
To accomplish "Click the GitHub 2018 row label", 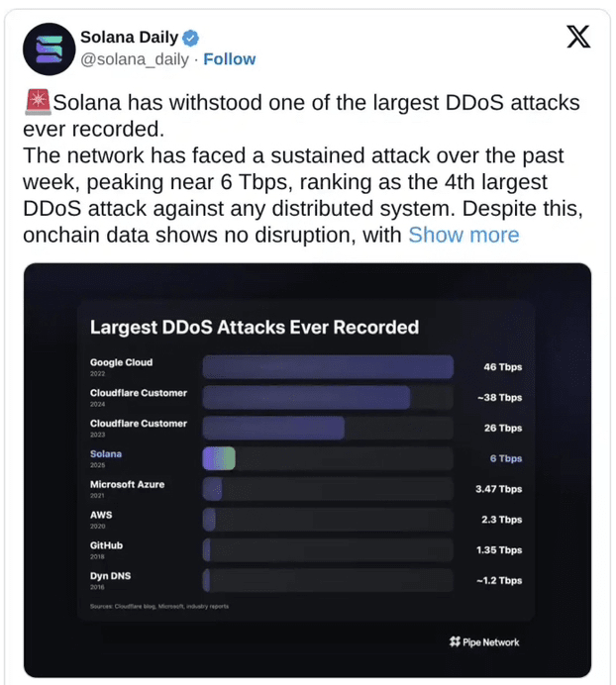I will 106,550.
